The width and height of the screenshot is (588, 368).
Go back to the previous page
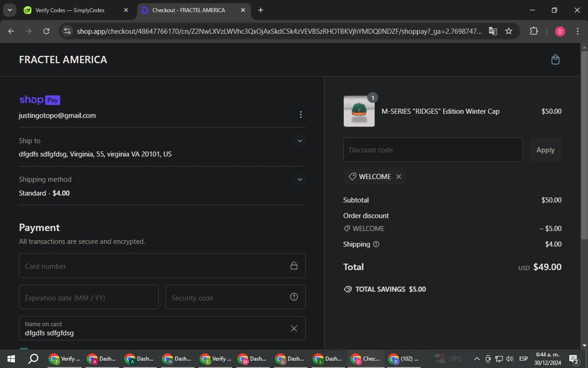[11, 31]
